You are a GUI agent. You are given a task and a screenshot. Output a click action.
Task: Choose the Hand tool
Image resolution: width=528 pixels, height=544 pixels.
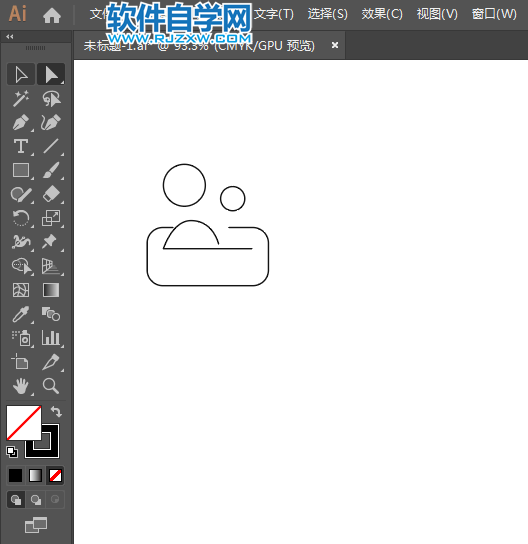tap(21, 386)
